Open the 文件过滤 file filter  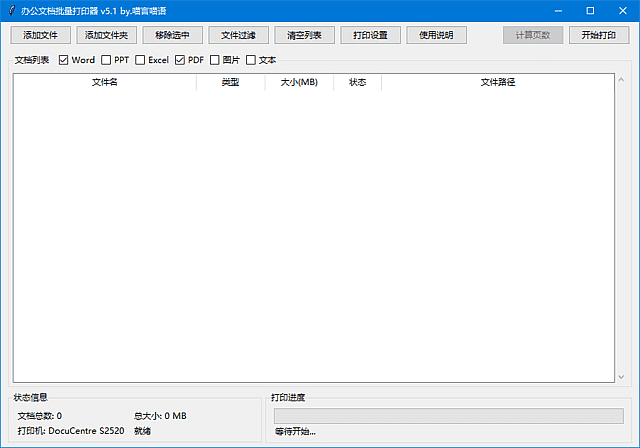[x=238, y=35]
